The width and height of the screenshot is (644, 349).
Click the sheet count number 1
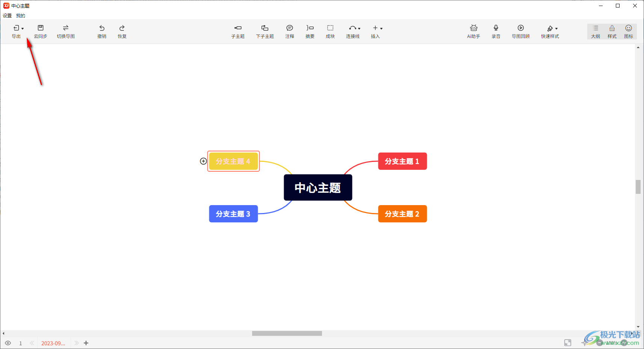pyautogui.click(x=21, y=343)
